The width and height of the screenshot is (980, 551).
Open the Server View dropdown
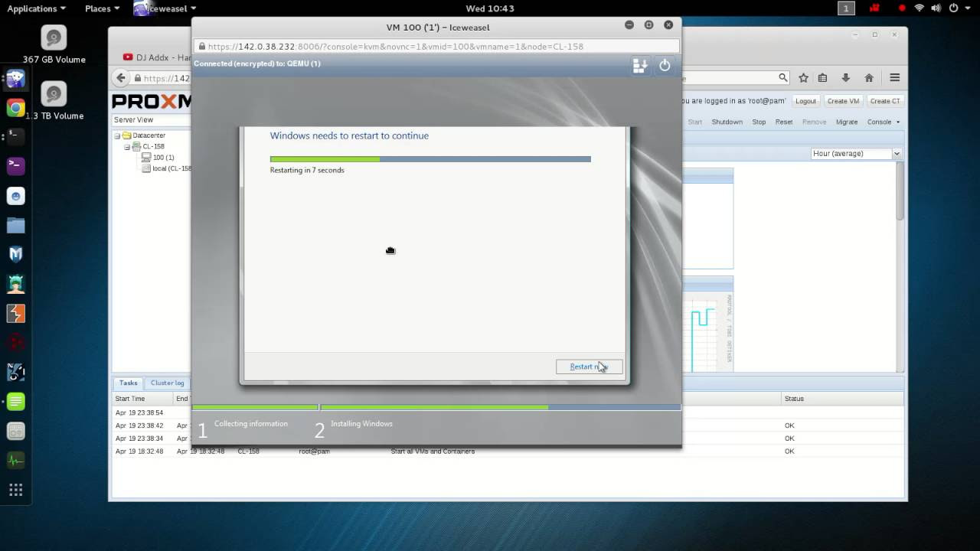[x=151, y=120]
